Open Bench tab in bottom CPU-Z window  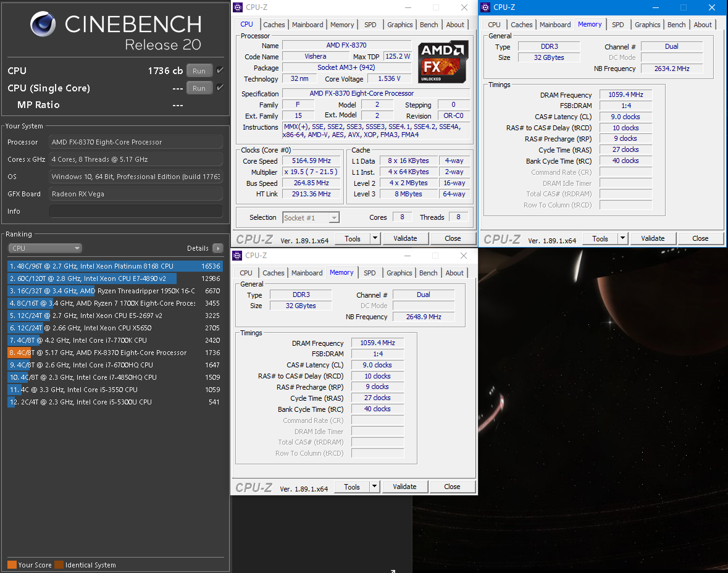click(428, 273)
